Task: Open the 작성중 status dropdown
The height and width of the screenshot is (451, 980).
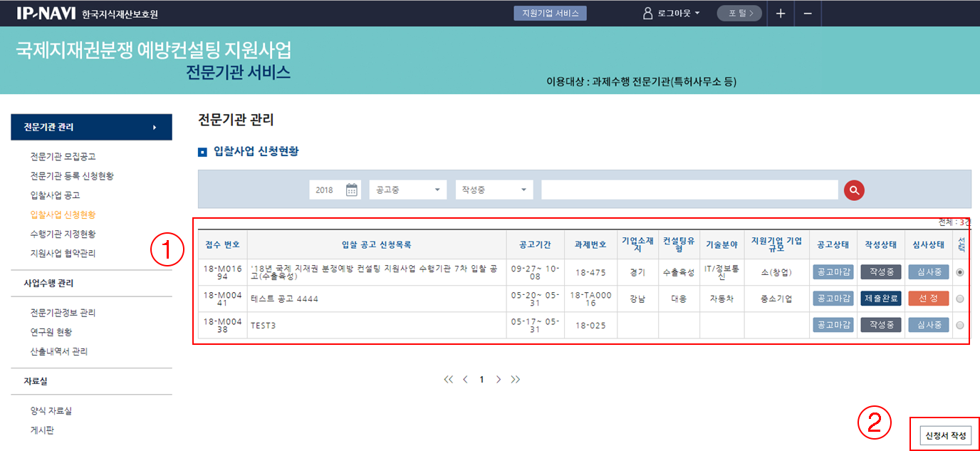Action: pos(494,190)
